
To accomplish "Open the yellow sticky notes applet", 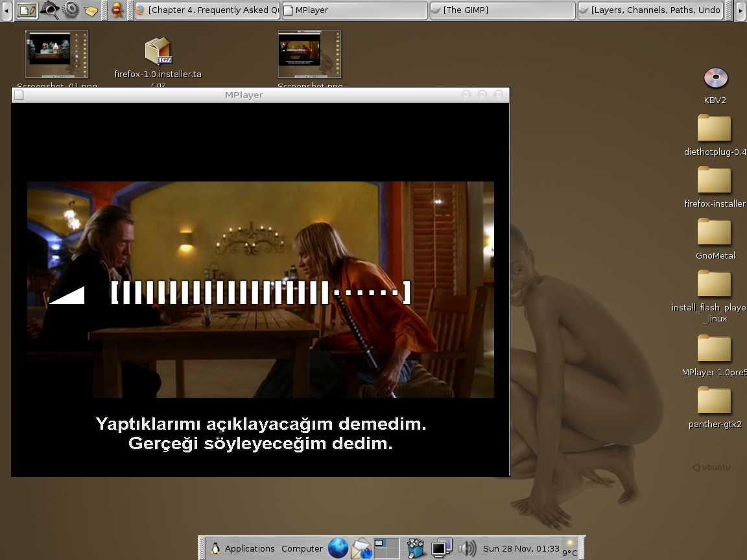I will (91, 11).
